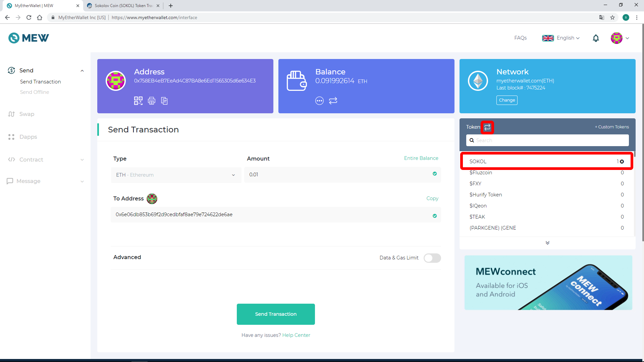Viewport: 644px width, 362px height.
Task: Open the FAQs link
Action: [521, 38]
